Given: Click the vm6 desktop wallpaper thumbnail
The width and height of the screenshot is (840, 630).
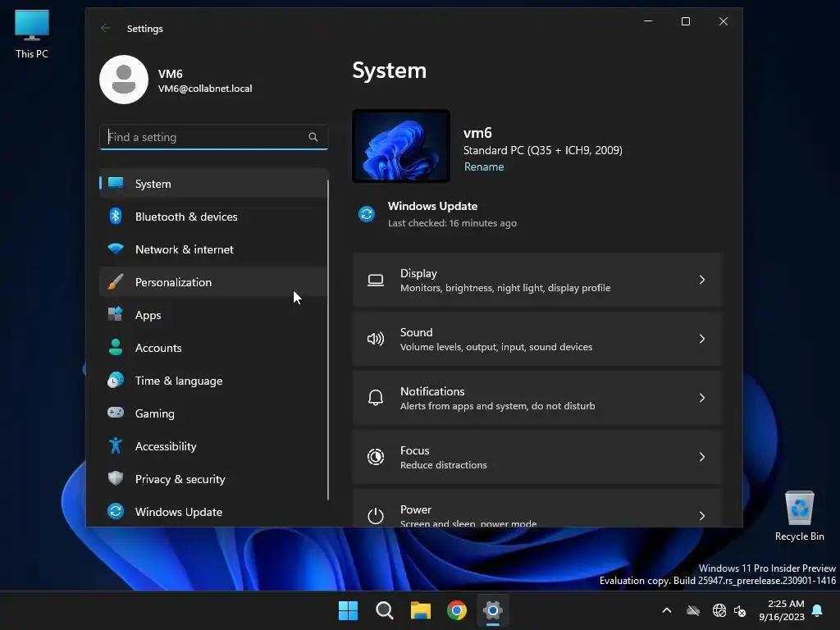Looking at the screenshot, I should [x=400, y=146].
